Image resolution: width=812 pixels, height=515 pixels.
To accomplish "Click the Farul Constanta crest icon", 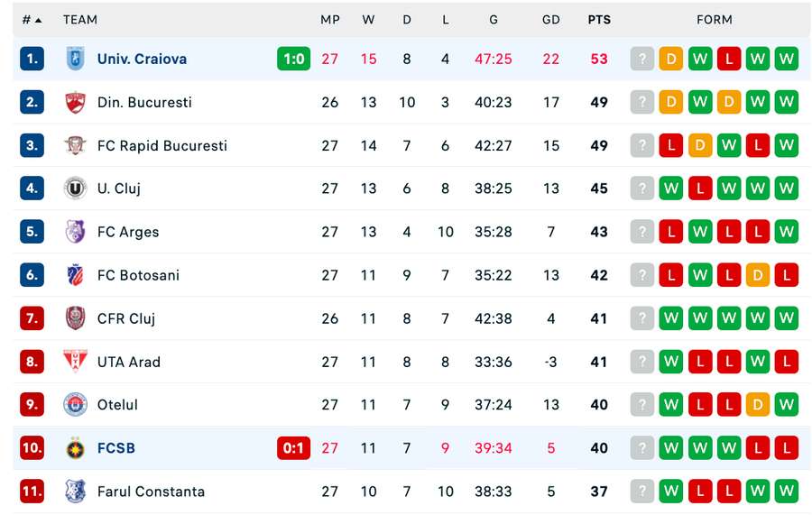I will [75, 492].
